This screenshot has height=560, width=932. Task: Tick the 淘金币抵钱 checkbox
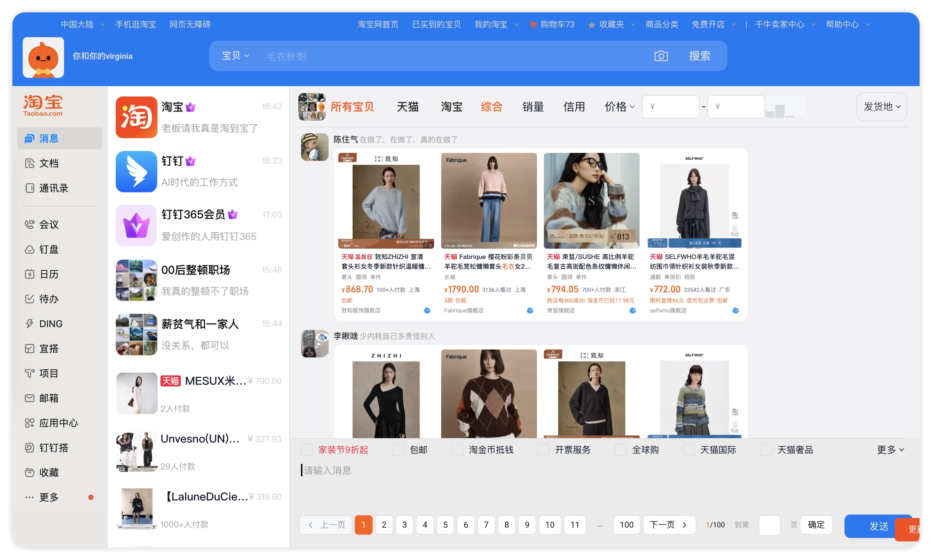(457, 450)
